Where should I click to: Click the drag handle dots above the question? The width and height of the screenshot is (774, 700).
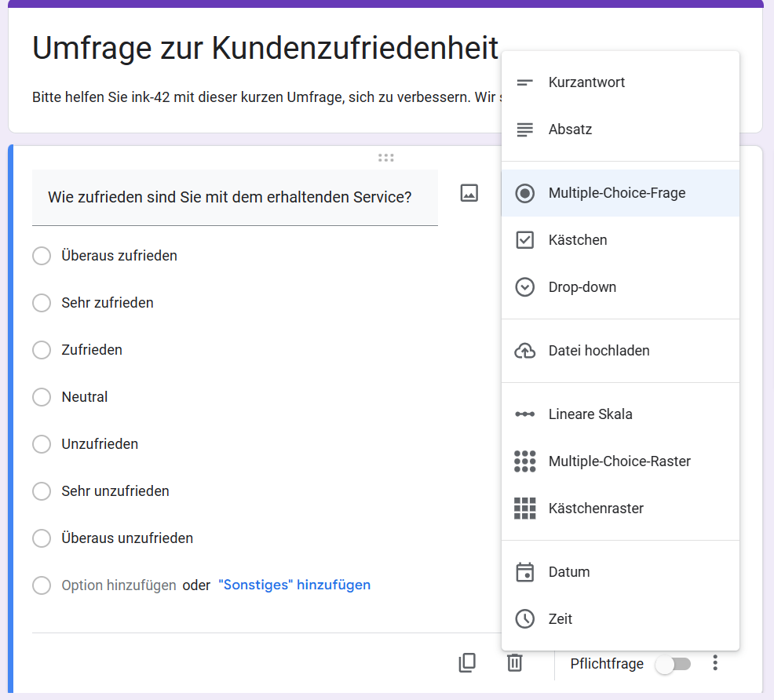tap(386, 158)
